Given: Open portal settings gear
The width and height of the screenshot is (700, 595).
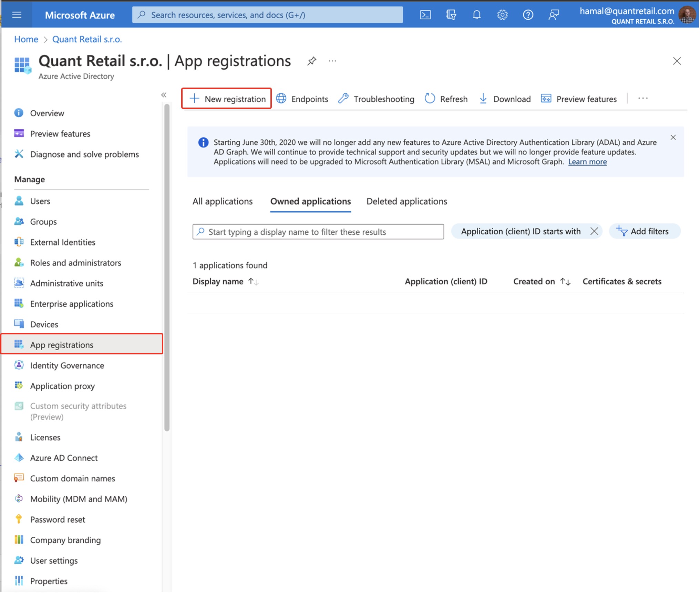Looking at the screenshot, I should point(503,15).
